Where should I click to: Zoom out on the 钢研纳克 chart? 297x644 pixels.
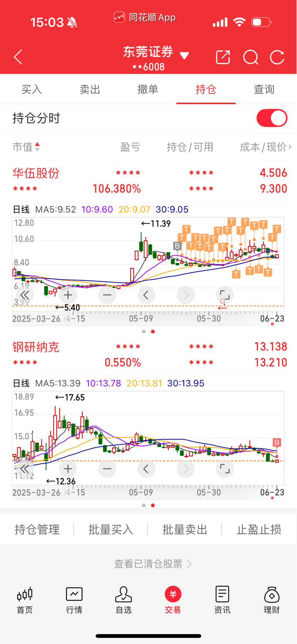click(x=107, y=469)
